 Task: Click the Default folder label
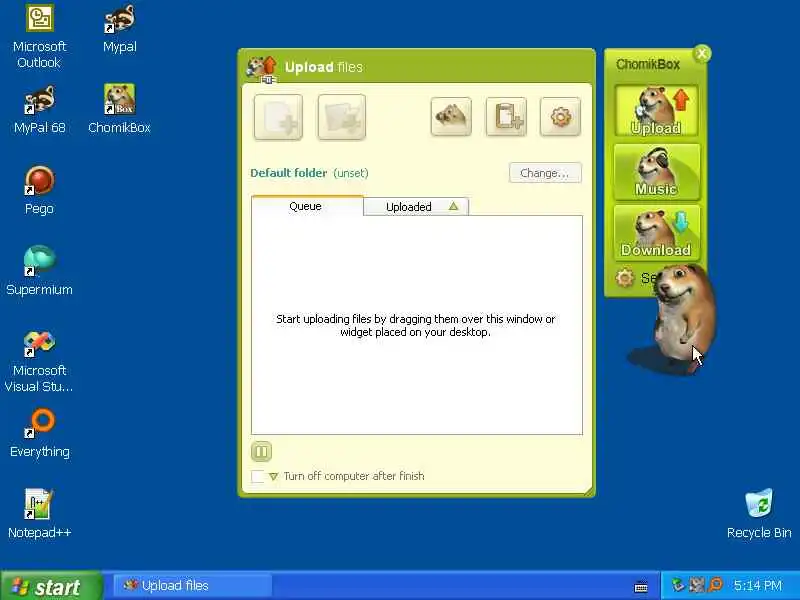[288, 173]
